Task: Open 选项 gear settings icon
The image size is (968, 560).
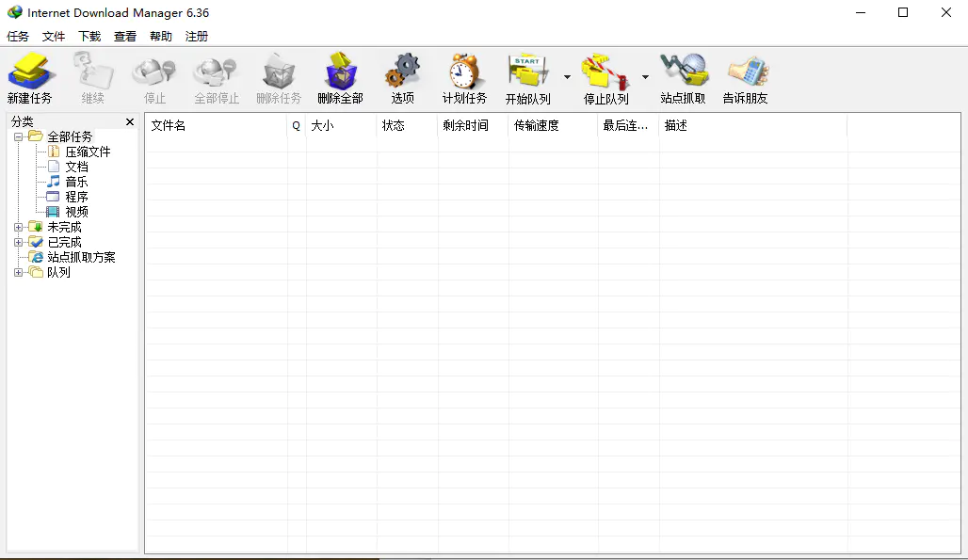Action: pyautogui.click(x=402, y=71)
